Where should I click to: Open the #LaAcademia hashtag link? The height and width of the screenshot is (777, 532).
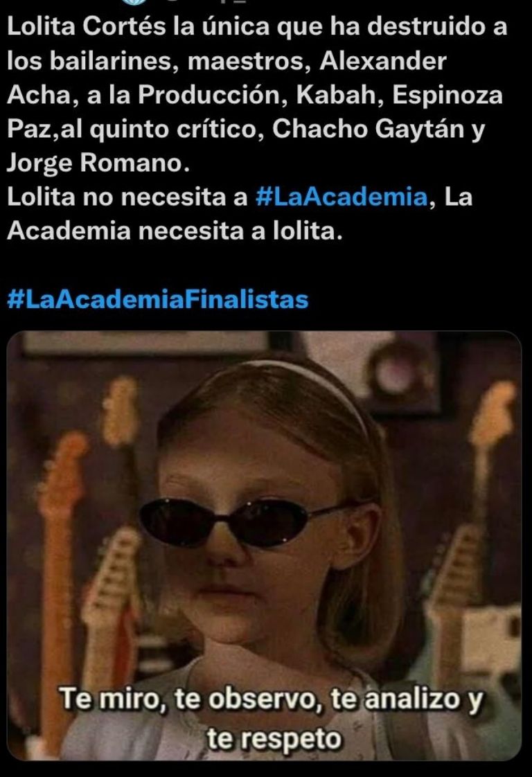pos(341,197)
